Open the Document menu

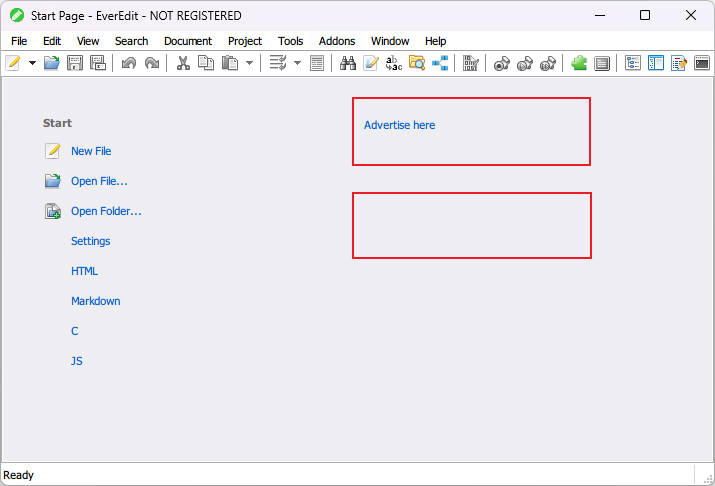point(188,41)
